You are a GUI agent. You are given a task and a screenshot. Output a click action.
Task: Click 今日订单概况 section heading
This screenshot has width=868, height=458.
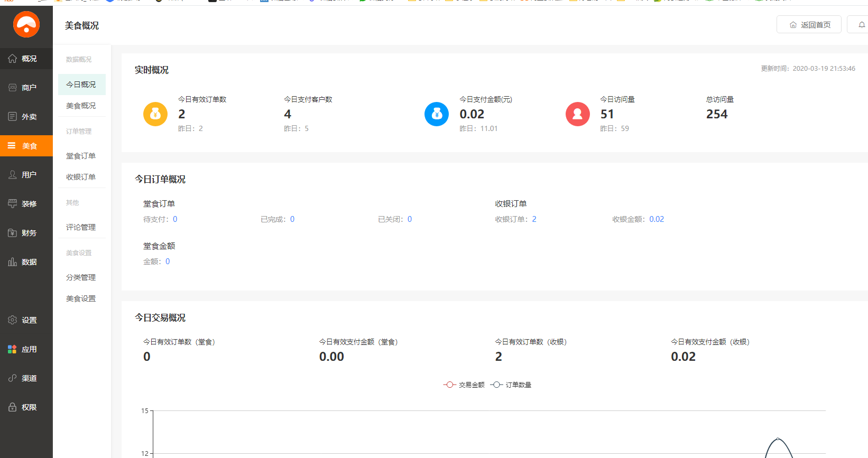click(160, 179)
